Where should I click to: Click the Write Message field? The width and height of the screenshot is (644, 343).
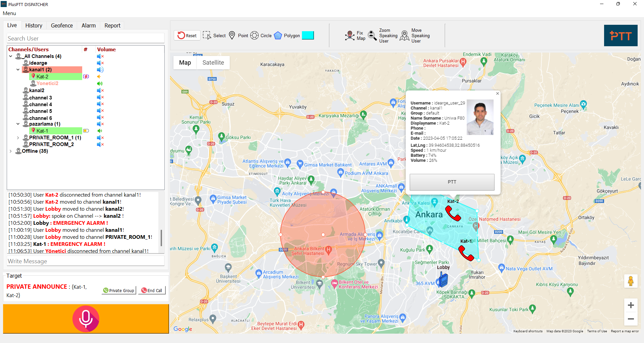pyautogui.click(x=86, y=261)
